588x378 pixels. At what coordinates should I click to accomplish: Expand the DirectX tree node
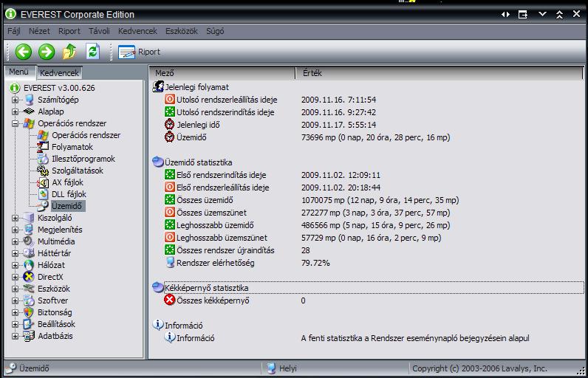coord(15,278)
